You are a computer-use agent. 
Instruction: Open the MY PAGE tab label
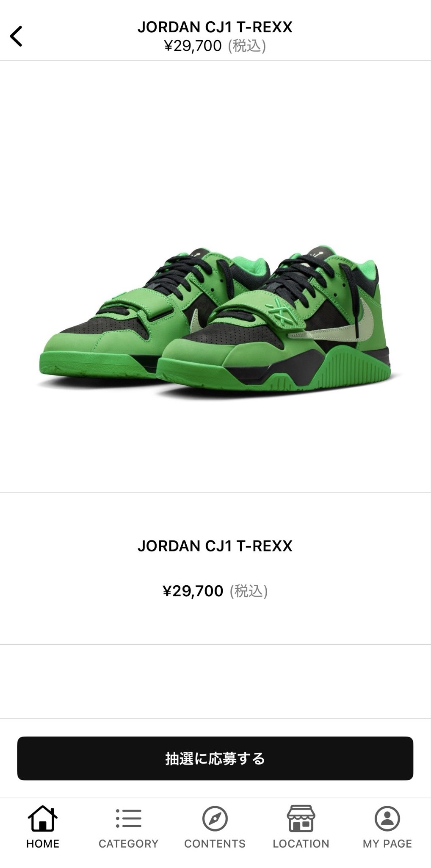coord(387,844)
